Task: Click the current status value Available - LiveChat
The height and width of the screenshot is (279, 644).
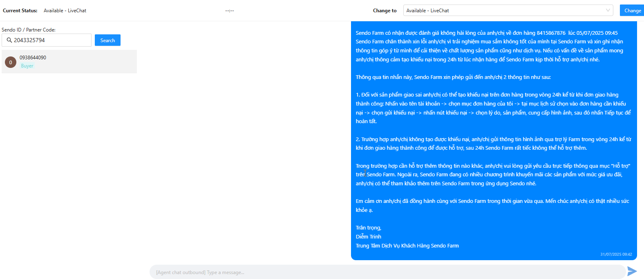Action: 65,11
